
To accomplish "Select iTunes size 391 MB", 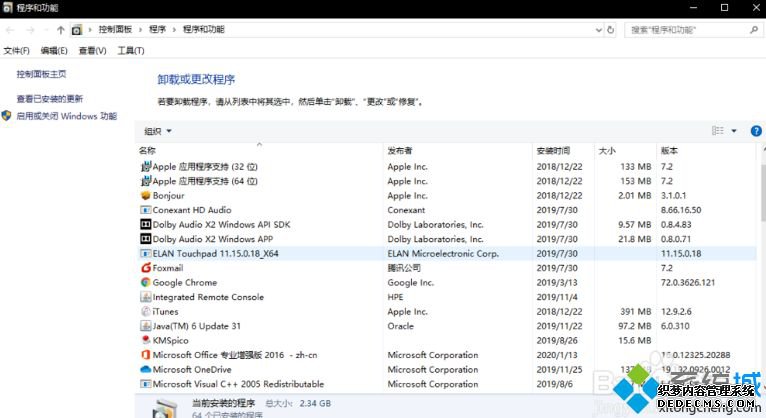I will pyautogui.click(x=636, y=311).
